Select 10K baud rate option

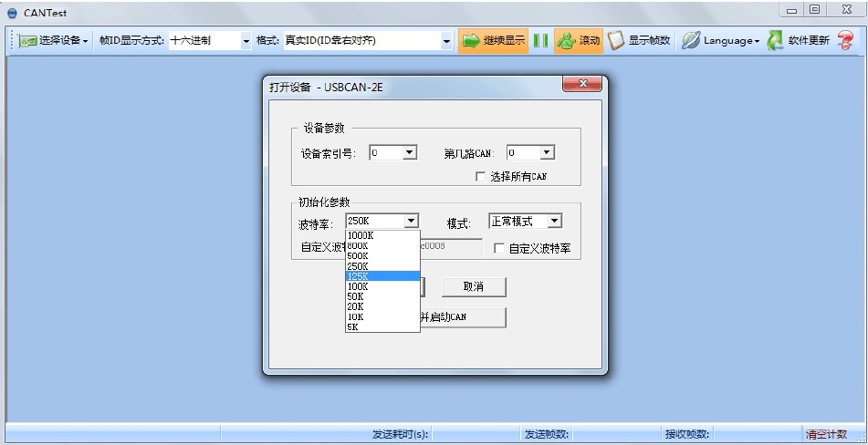(382, 316)
